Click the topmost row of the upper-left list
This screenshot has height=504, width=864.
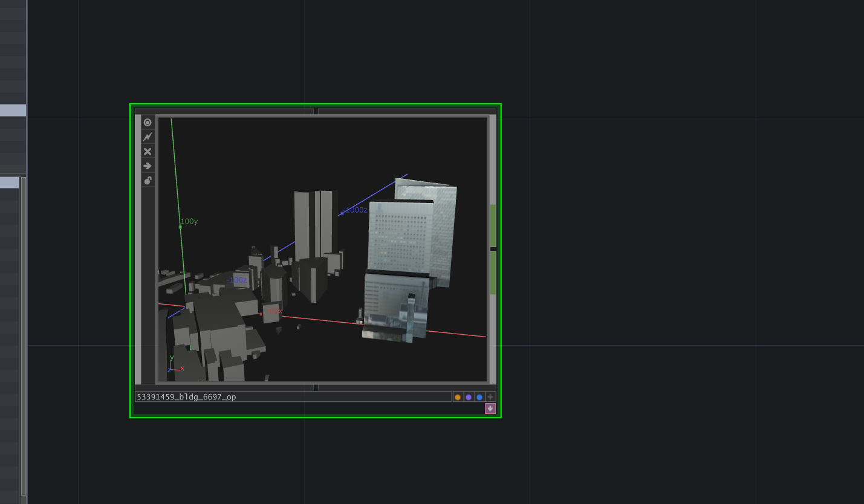12,5
